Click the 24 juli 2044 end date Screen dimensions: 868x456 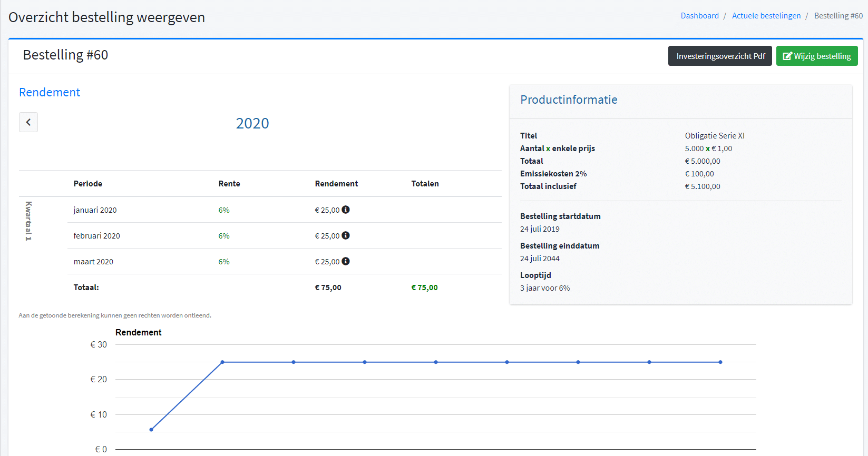[540, 259]
